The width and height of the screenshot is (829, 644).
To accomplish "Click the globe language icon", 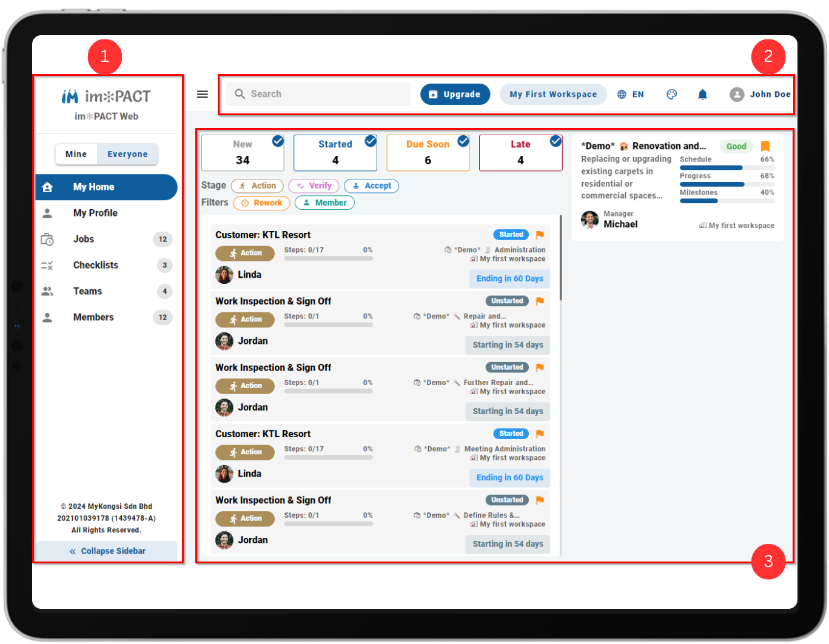I will click(x=622, y=94).
